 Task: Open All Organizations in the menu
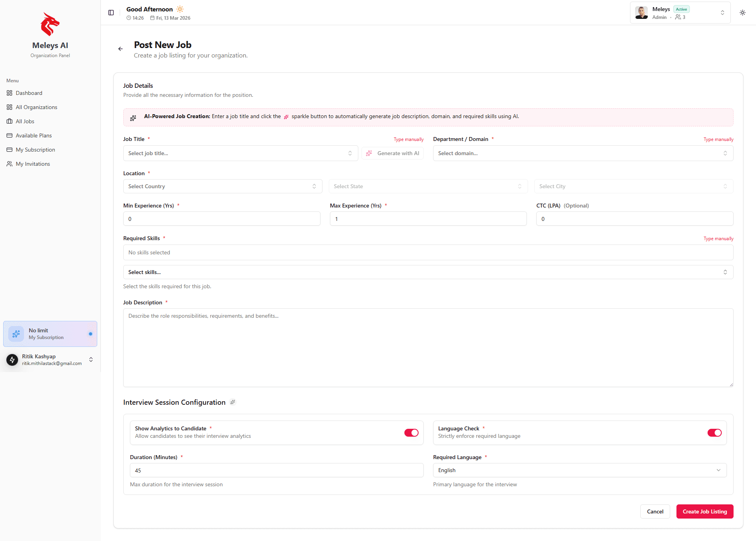(x=36, y=107)
